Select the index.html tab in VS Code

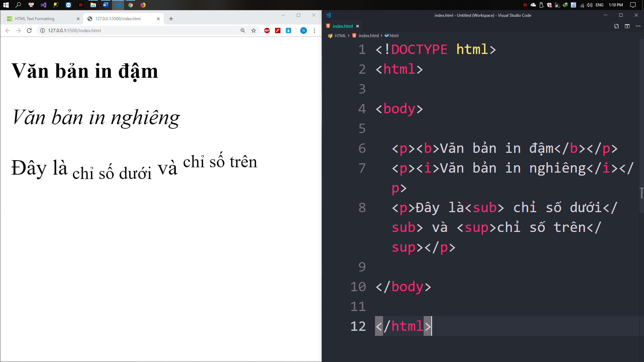342,26
